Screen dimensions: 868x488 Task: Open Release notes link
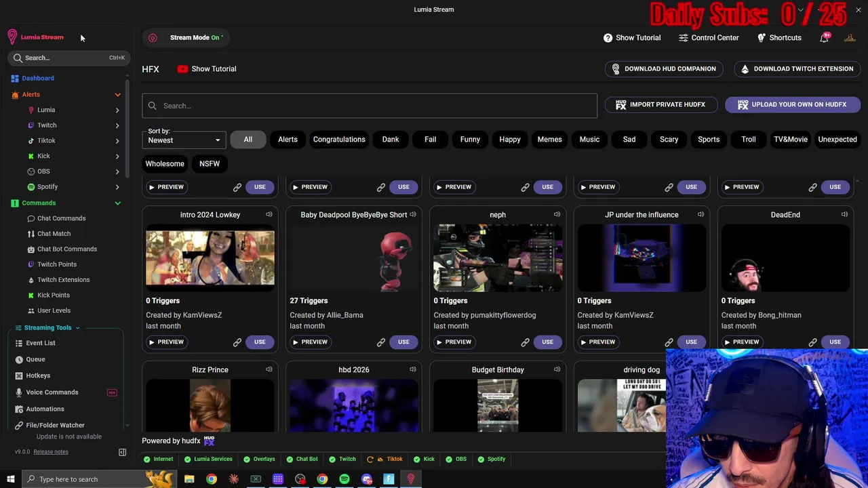pos(51,452)
